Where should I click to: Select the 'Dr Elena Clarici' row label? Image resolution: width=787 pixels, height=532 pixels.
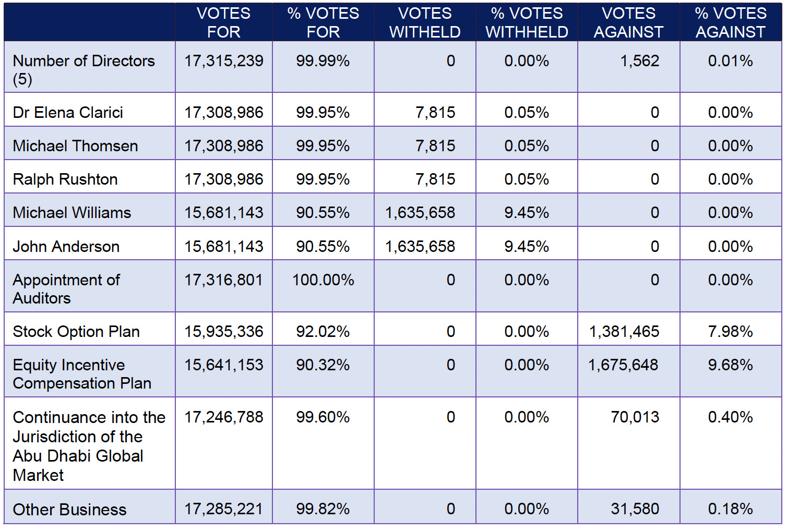pyautogui.click(x=68, y=112)
